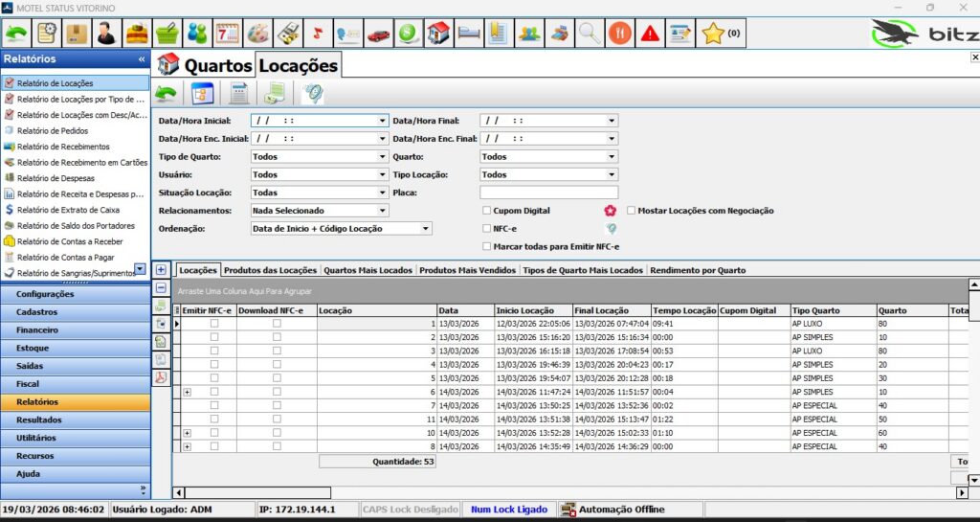This screenshot has height=522, width=980.
Task: Open the Quartos Mais Locados tab
Action: pyautogui.click(x=367, y=270)
